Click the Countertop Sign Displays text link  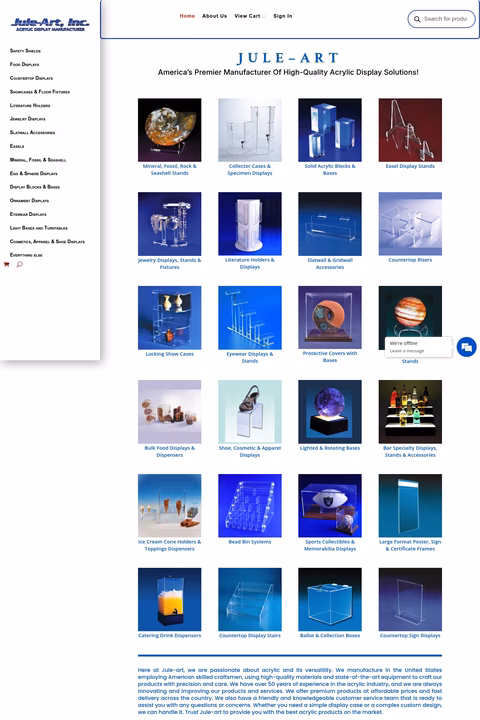tap(410, 636)
